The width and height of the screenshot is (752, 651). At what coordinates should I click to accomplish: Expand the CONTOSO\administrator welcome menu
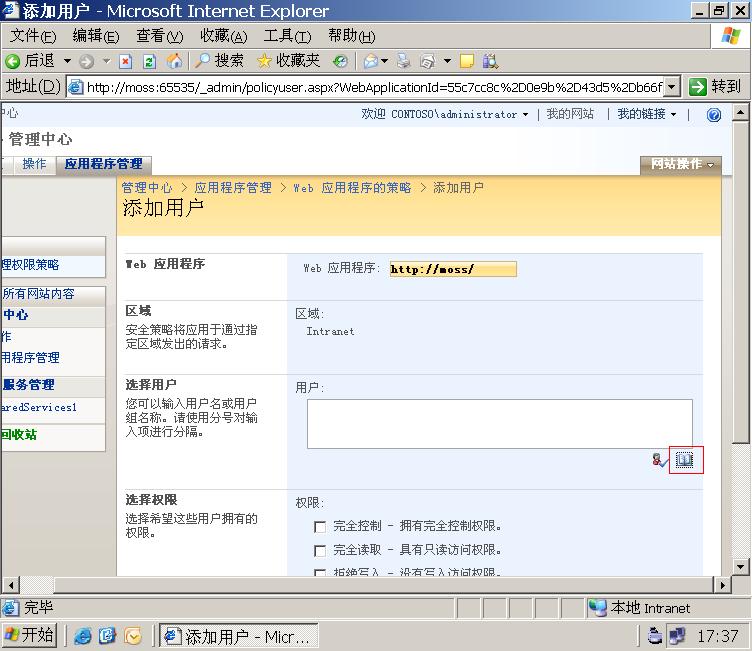[445, 115]
